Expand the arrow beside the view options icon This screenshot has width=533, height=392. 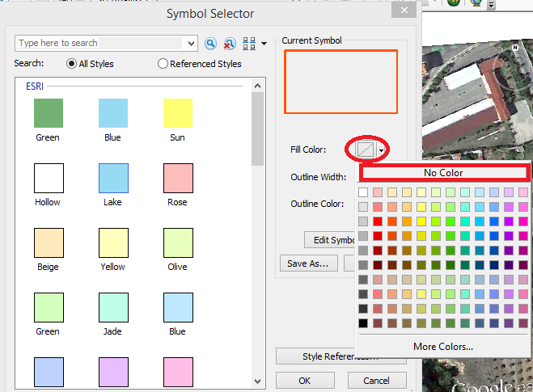[x=264, y=44]
